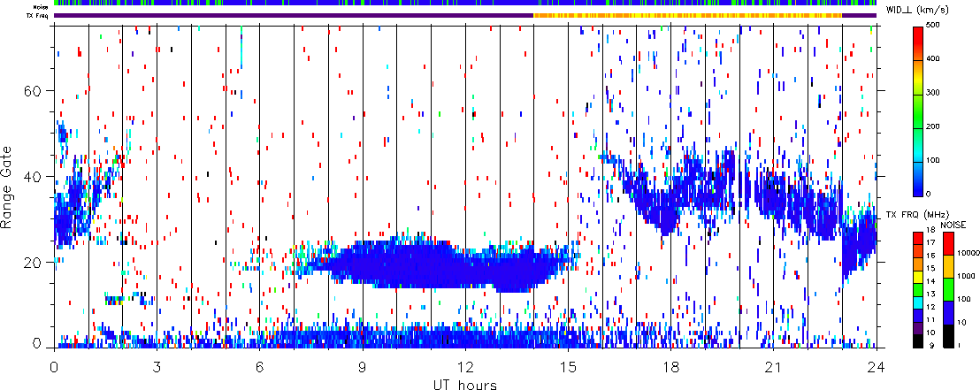Click the red top segment of the WID_L colorbar

(920, 35)
